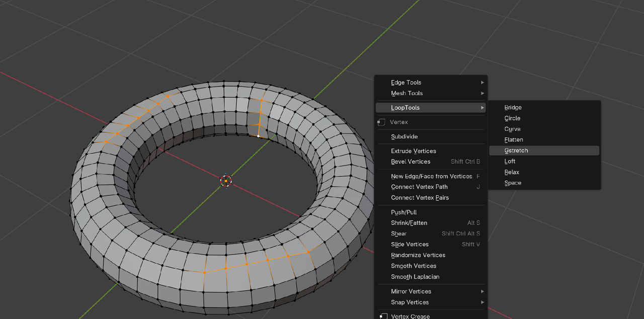
Task: Apply Circle from the LoopTools submenu
Action: (512, 118)
